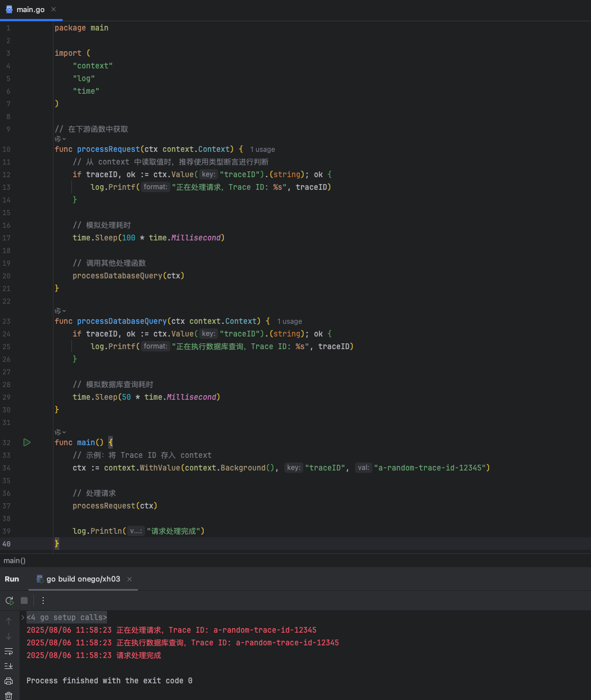Screen dimensions: 591x700
Task: Close the 'go build onego/xh03' run tab
Action: pyautogui.click(x=129, y=579)
